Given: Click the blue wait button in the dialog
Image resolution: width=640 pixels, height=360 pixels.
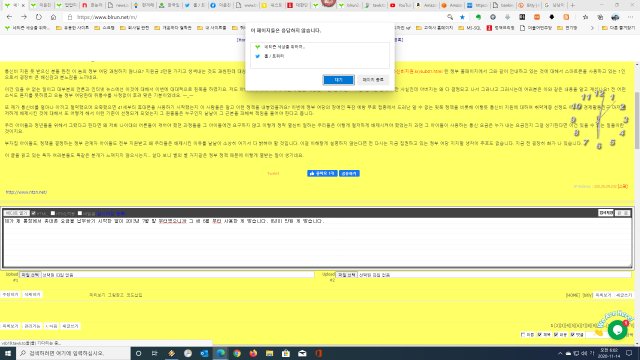Looking at the screenshot, I should tap(338, 80).
